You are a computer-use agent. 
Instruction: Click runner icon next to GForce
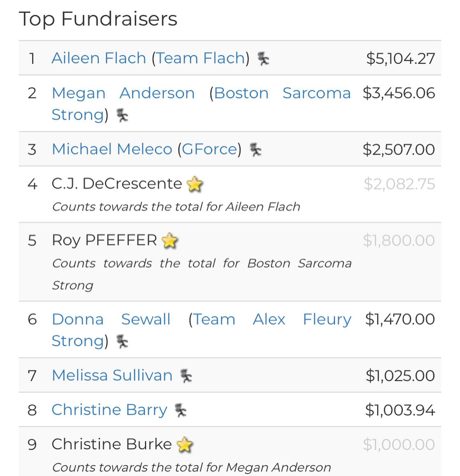coord(255,150)
